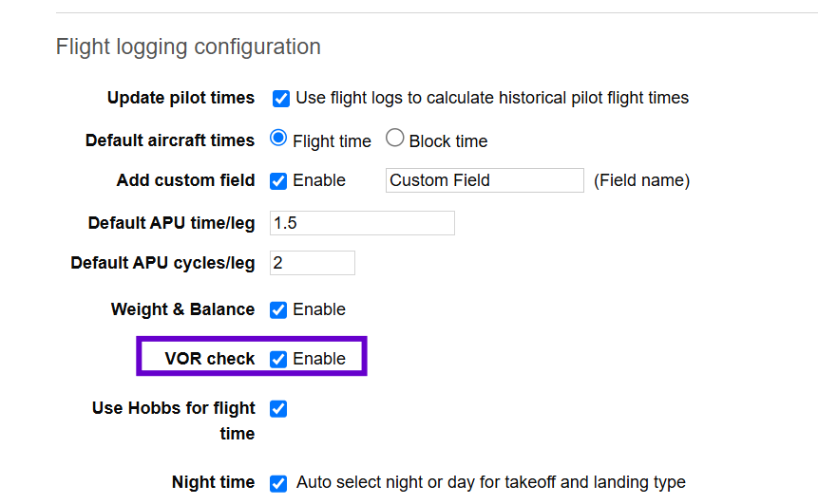The image size is (818, 504).
Task: Focus the Default APU cycles/leg input
Action: 313,263
